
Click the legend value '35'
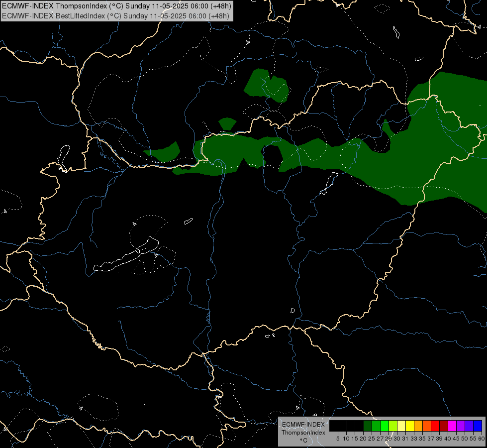(422, 439)
